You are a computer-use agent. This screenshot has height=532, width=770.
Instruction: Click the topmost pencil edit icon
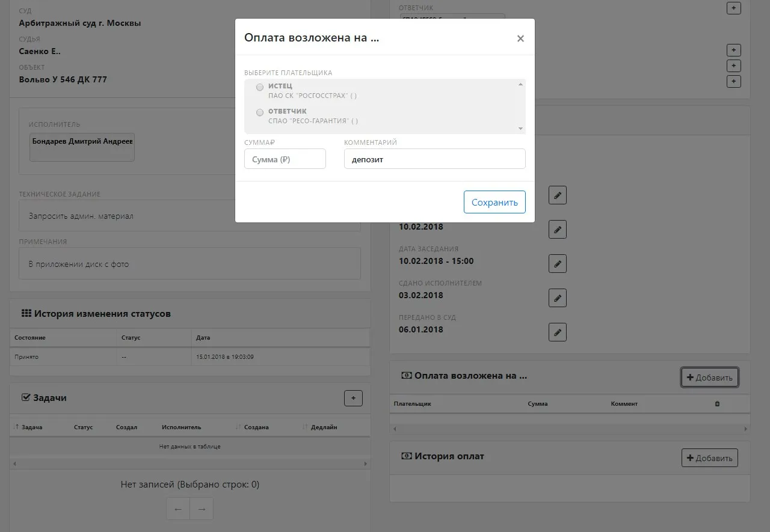557,195
